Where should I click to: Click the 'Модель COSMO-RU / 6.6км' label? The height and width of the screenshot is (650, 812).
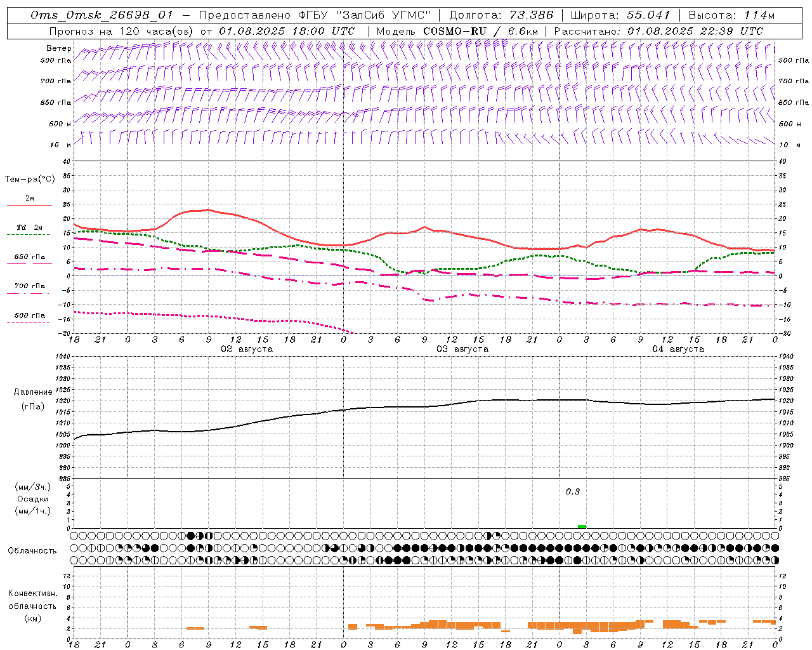[457, 30]
